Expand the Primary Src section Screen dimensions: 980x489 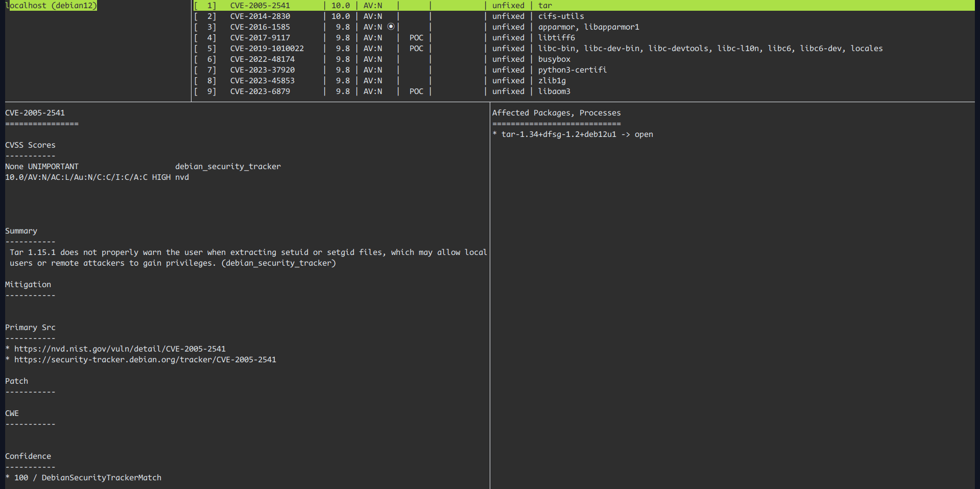[x=30, y=327]
